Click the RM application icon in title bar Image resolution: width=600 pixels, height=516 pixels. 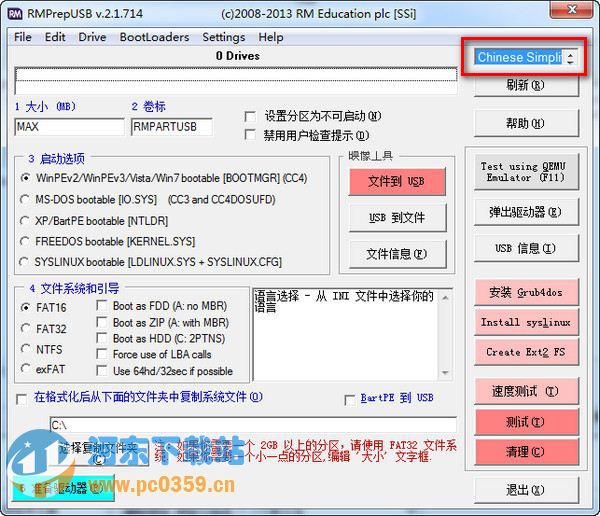coord(15,14)
